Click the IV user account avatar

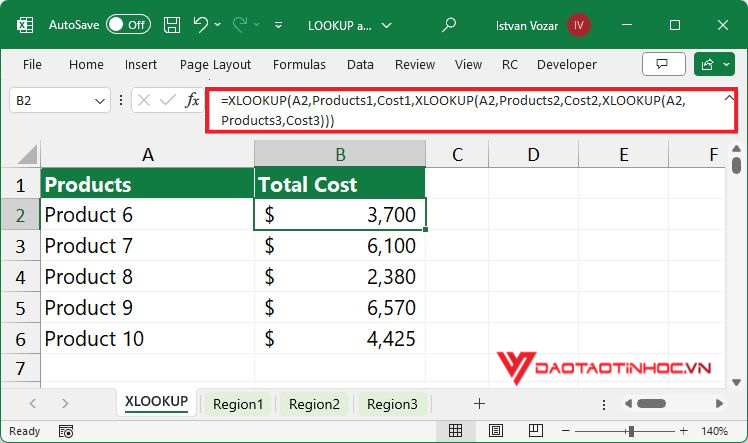tap(579, 25)
